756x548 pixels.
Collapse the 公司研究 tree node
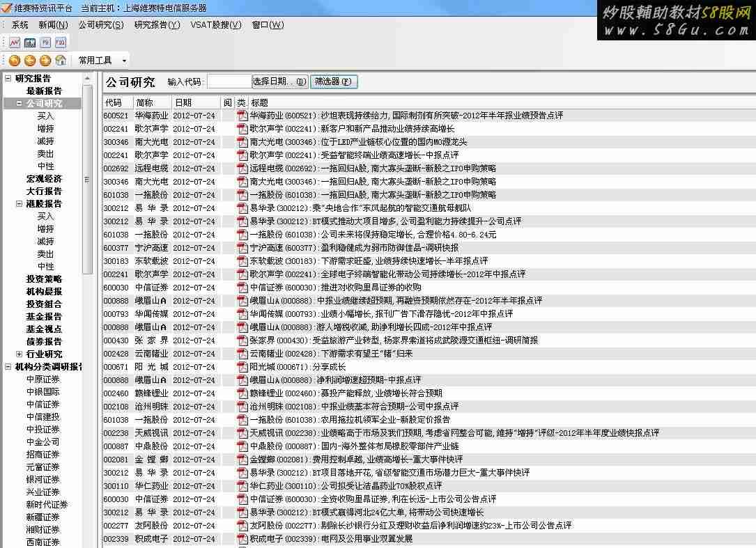20,103
